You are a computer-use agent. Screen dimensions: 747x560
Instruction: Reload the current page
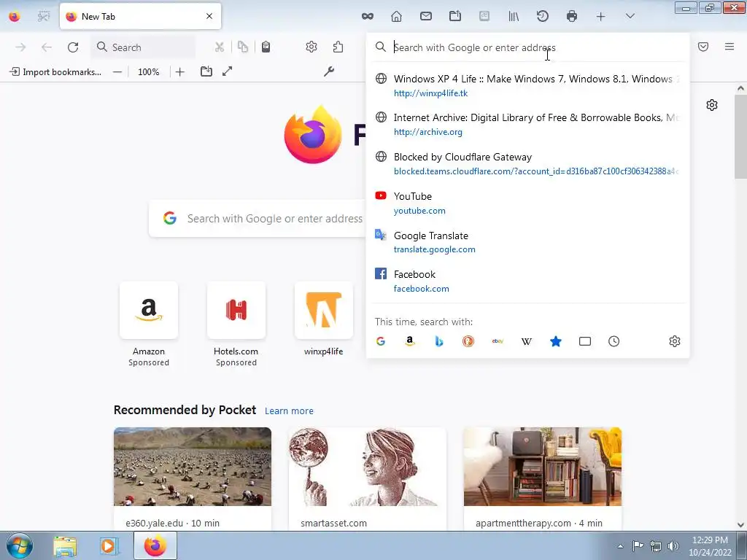click(x=73, y=47)
